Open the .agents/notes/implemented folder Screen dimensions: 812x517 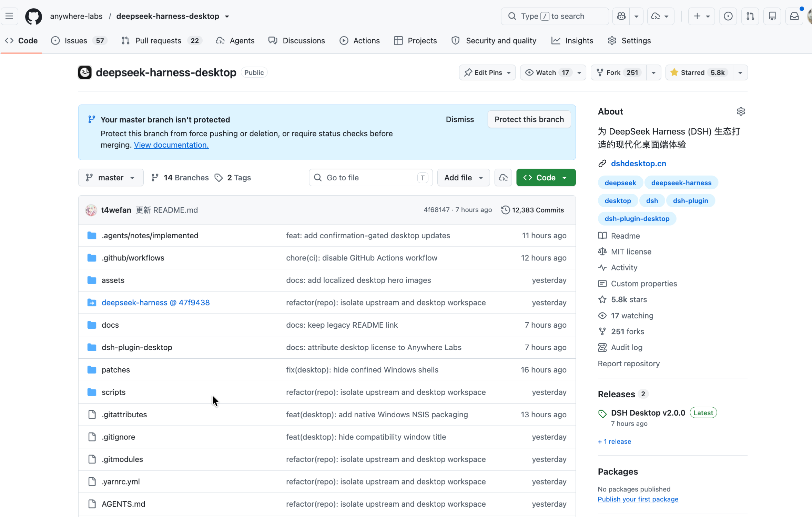click(x=150, y=236)
